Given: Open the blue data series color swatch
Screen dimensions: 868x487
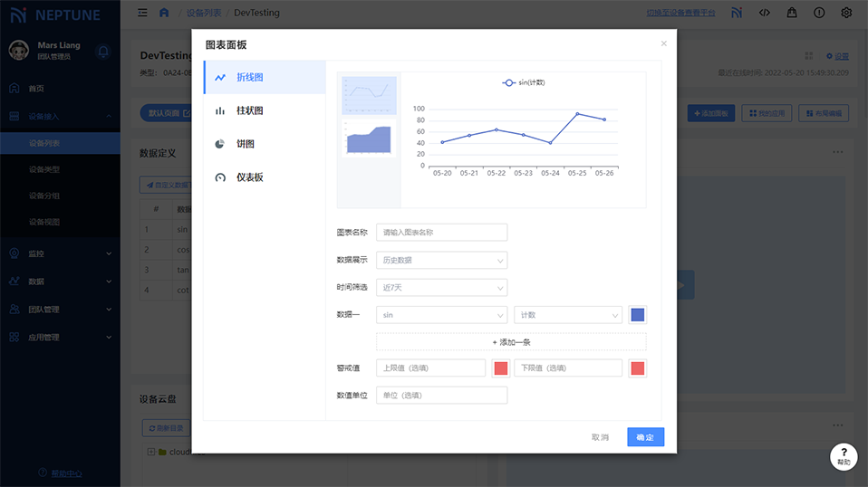Looking at the screenshot, I should point(638,315).
